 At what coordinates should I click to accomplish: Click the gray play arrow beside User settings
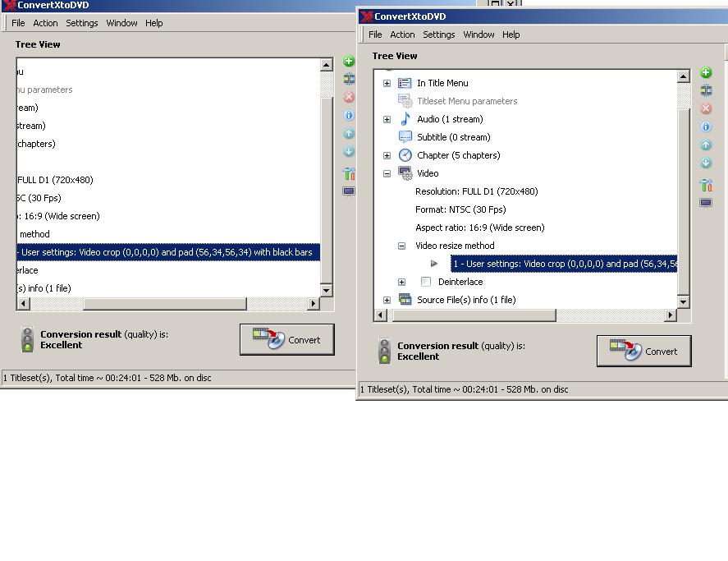pyautogui.click(x=434, y=264)
